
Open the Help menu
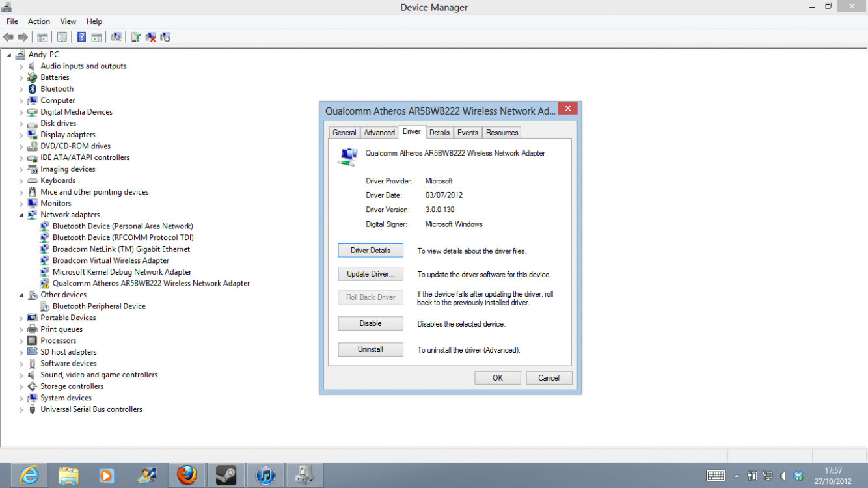94,21
